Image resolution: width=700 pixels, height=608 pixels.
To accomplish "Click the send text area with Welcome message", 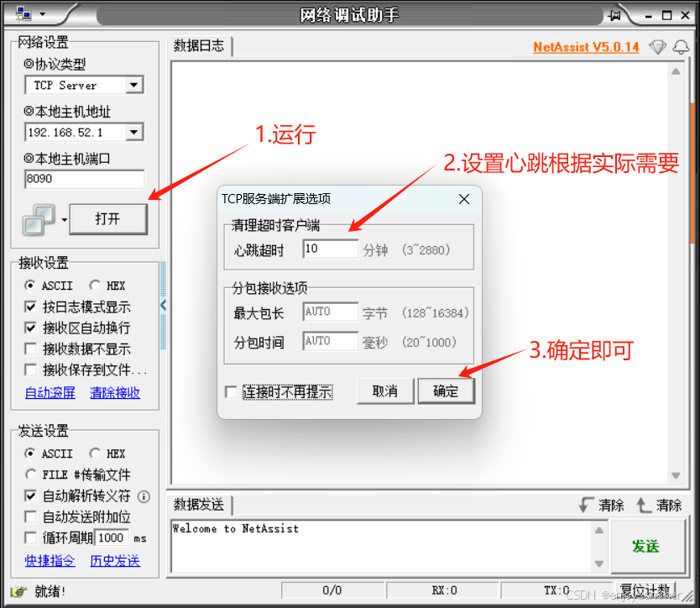I will pos(381,546).
